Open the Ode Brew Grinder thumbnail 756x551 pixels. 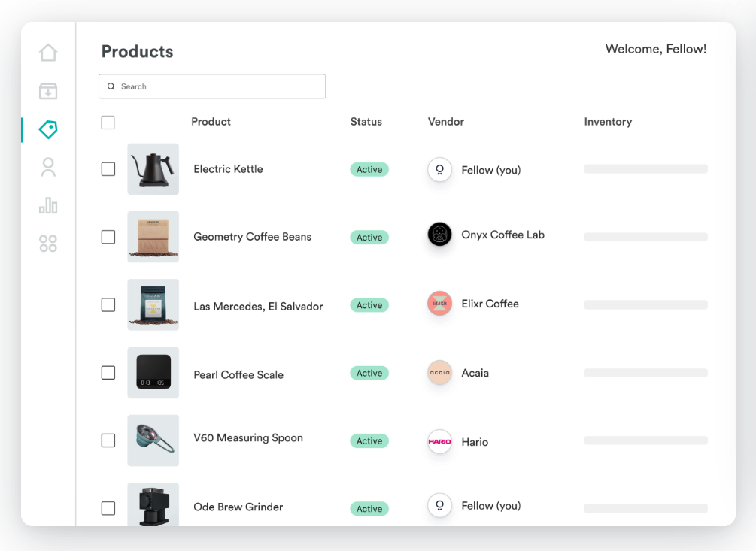coord(153,504)
